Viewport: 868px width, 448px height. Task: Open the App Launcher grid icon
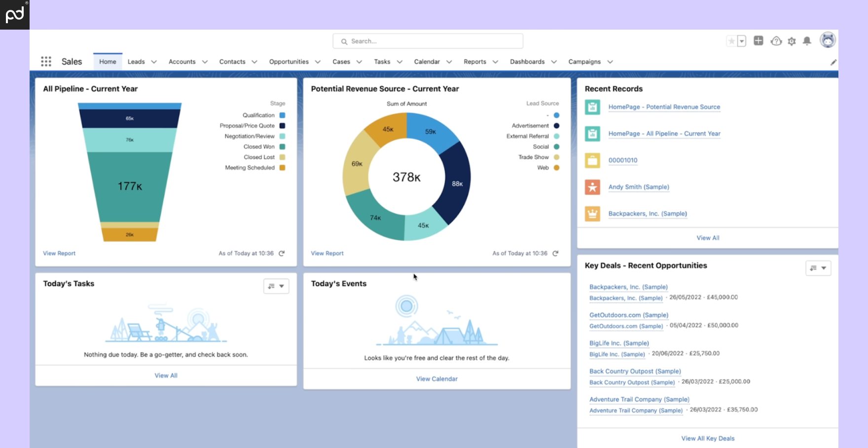pos(46,61)
